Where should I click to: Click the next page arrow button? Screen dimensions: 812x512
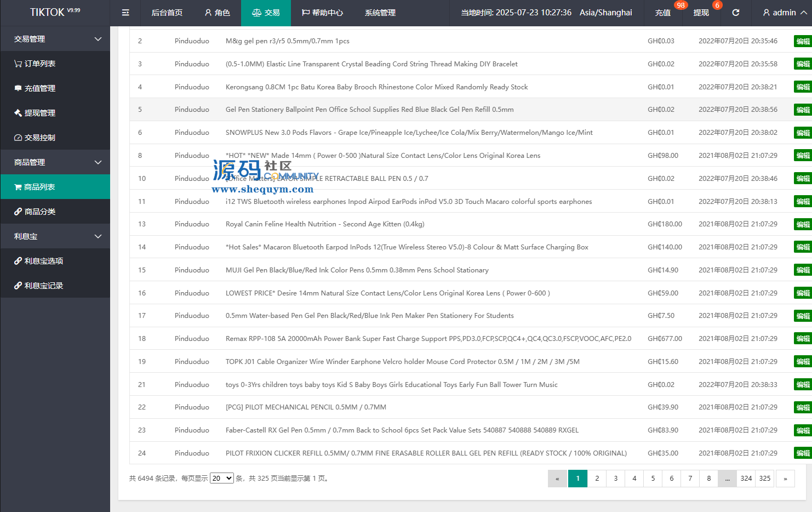(785, 479)
